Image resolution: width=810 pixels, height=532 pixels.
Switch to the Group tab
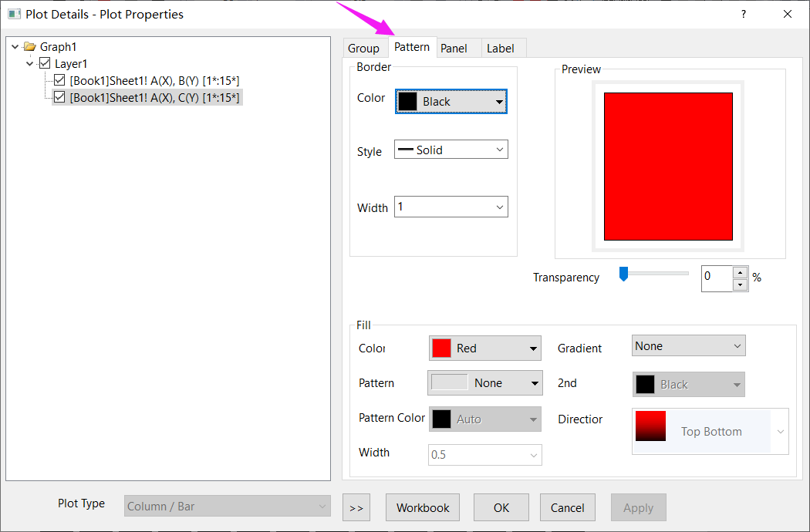click(363, 48)
